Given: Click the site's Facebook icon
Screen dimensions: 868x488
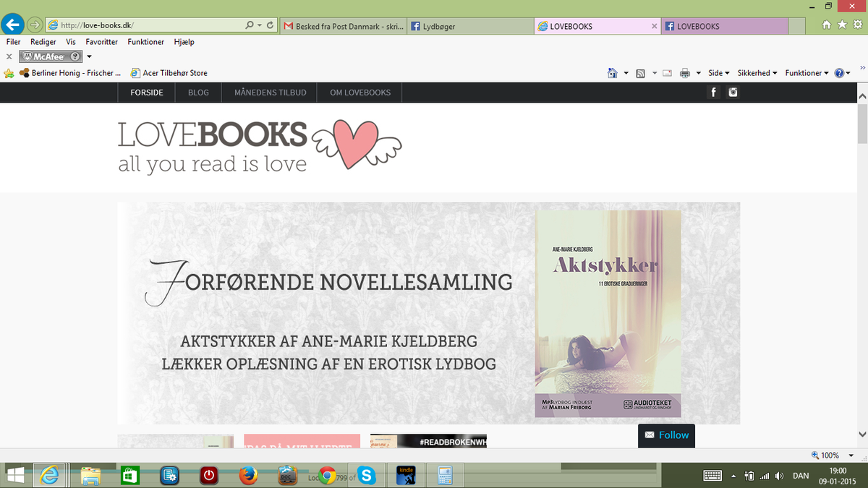Looking at the screenshot, I should 713,92.
